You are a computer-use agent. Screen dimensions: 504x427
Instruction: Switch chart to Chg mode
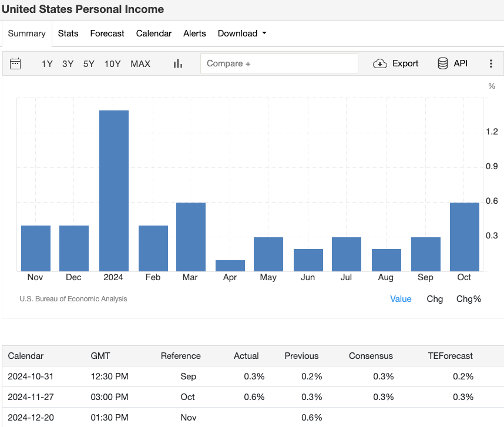tap(435, 299)
